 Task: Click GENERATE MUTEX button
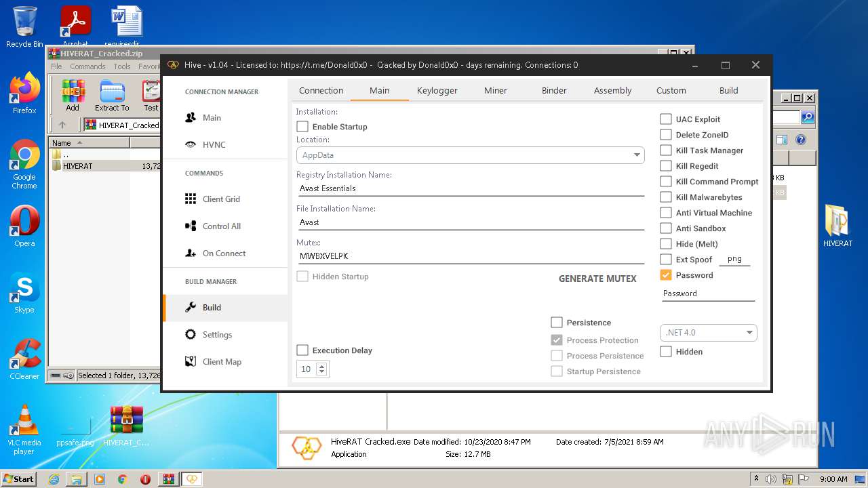(597, 279)
